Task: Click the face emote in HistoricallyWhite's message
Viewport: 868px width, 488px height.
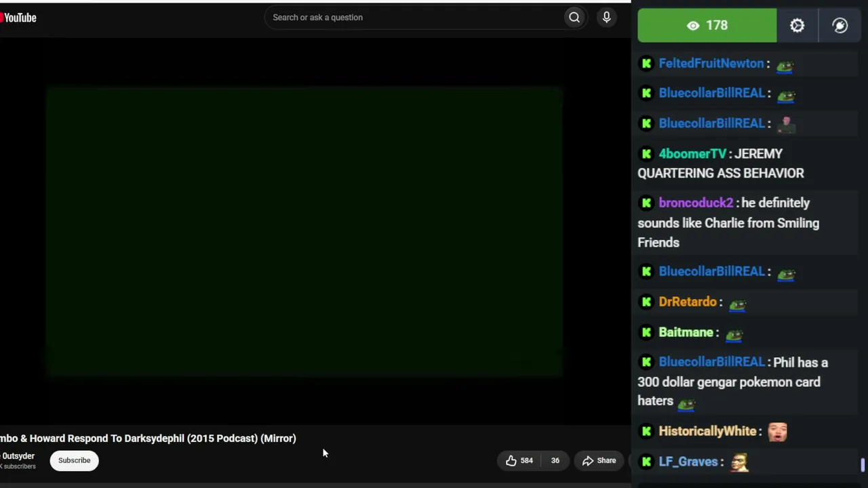Action: pyautogui.click(x=778, y=432)
